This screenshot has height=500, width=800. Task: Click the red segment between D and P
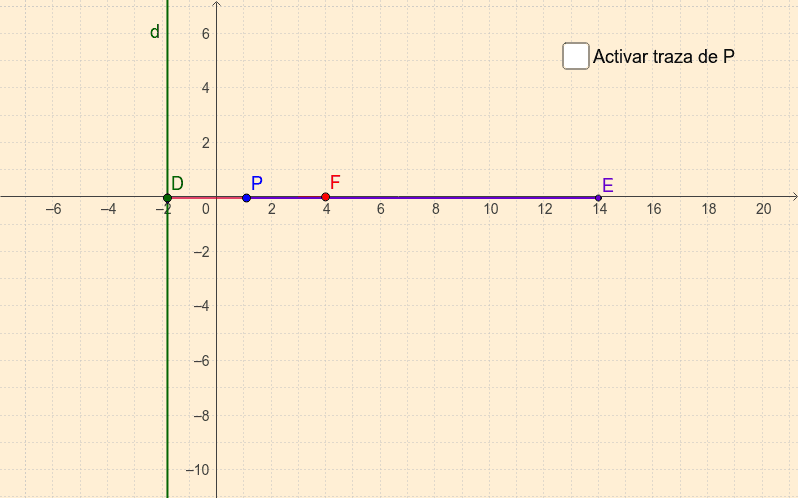coord(207,197)
